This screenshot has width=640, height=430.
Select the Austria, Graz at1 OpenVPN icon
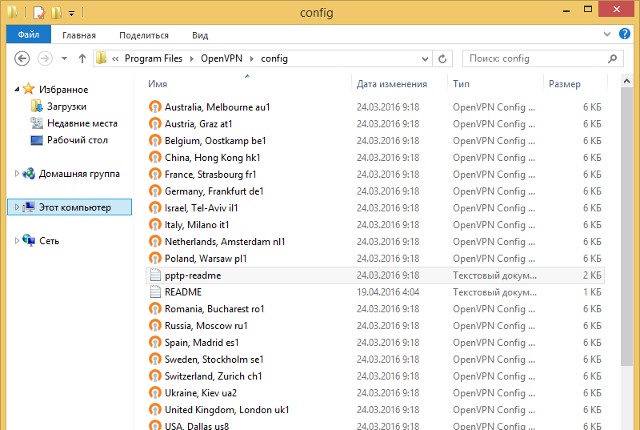coord(155,124)
